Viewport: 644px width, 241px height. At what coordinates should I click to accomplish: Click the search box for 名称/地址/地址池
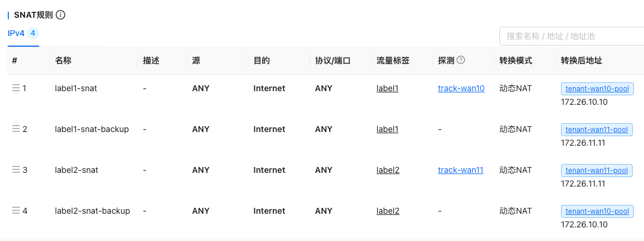point(571,36)
